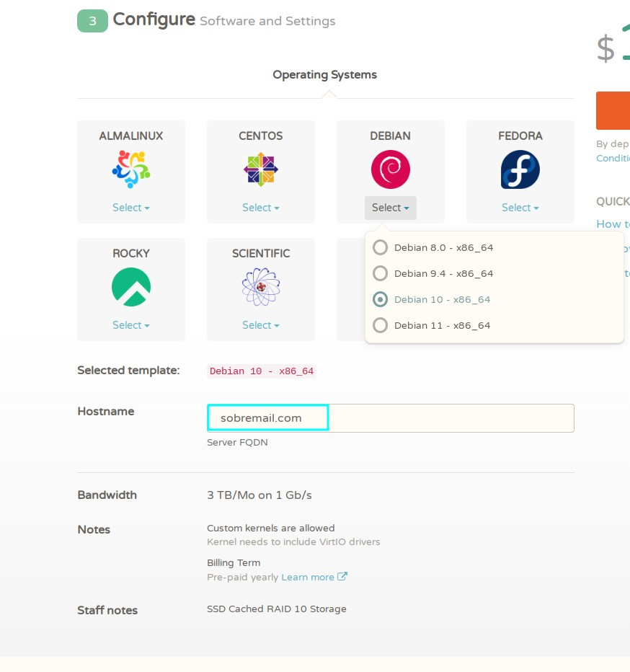Image resolution: width=630 pixels, height=672 pixels.
Task: Click the Kernel needs to include VirtIO drivers note
Action: tap(293, 541)
